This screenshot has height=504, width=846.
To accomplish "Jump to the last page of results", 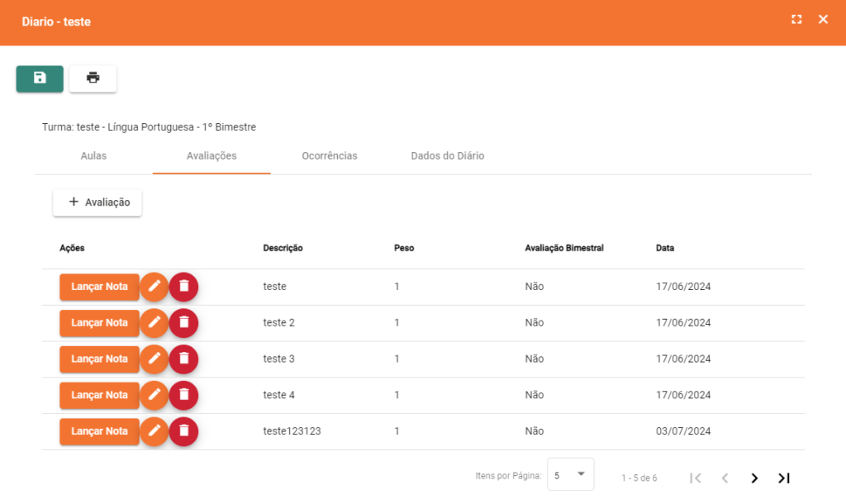I will [784, 478].
